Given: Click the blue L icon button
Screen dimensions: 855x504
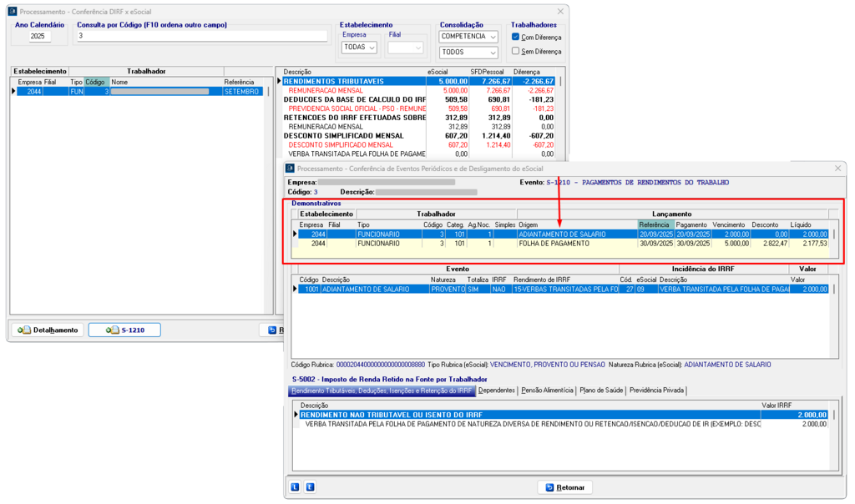Looking at the screenshot, I should pos(295,486).
